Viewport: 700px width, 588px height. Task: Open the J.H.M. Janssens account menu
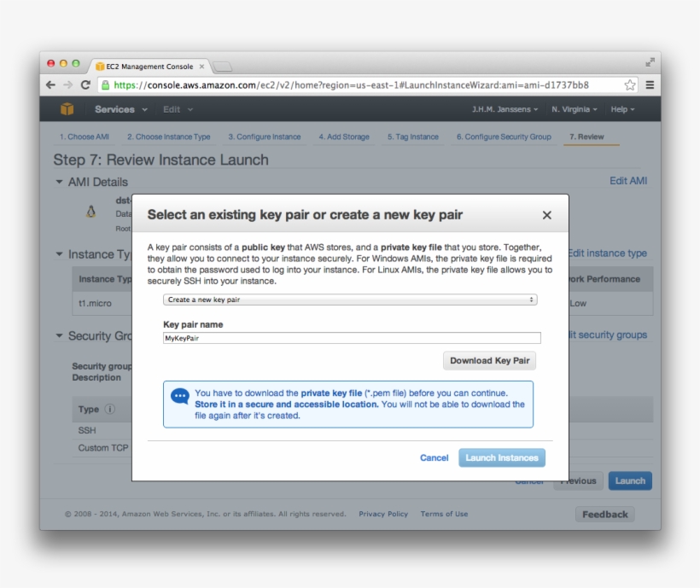505,109
